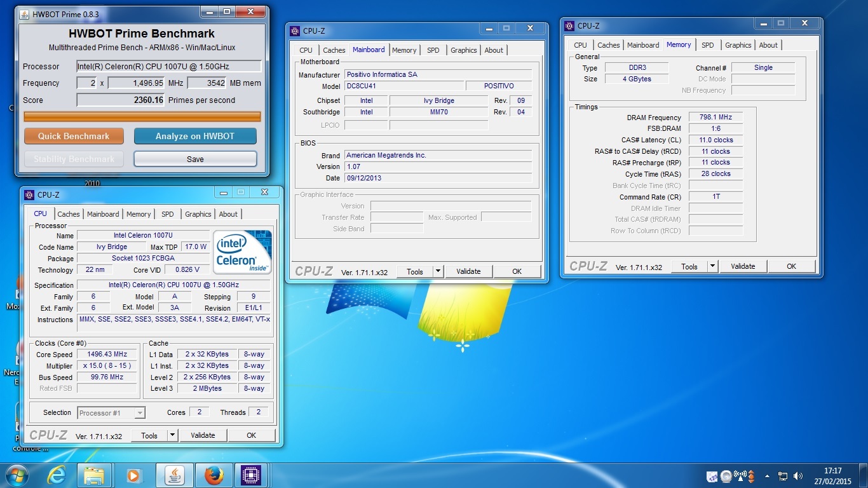The image size is (868, 488).
Task: Click the volume speaker tray icon
Action: click(x=797, y=476)
